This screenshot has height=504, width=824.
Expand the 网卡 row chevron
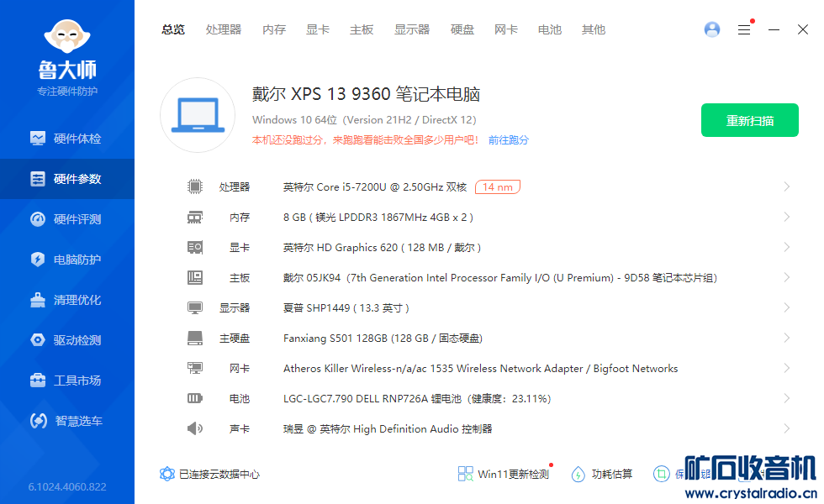(787, 368)
